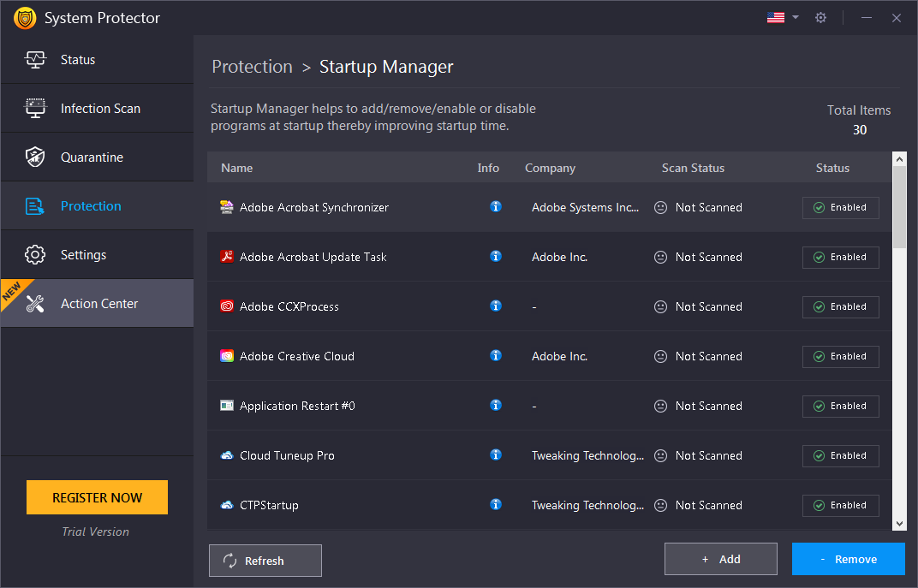The width and height of the screenshot is (918, 588).
Task: Open the Status monitor icon
Action: 35,59
